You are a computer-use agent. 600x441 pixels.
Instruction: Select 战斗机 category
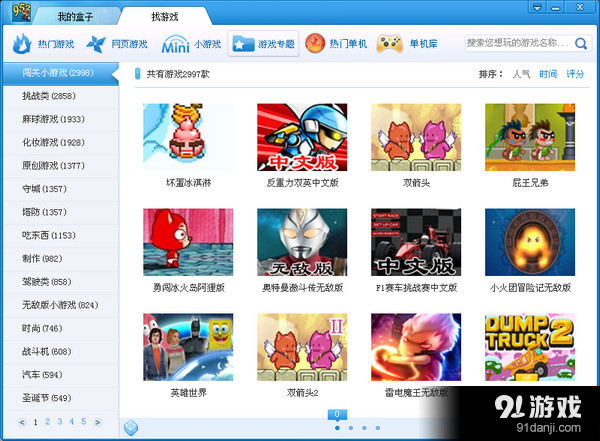tap(60, 352)
